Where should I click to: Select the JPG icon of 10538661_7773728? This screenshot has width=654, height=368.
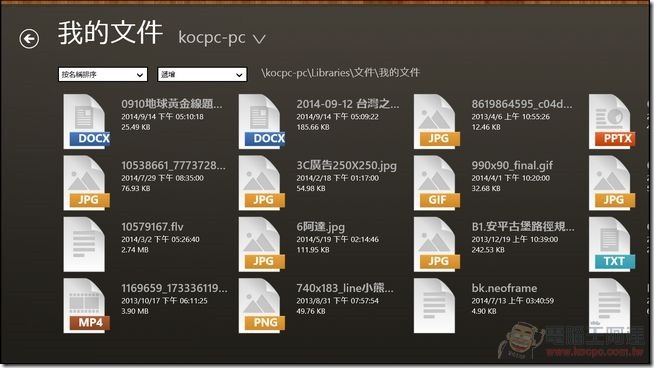coord(86,183)
